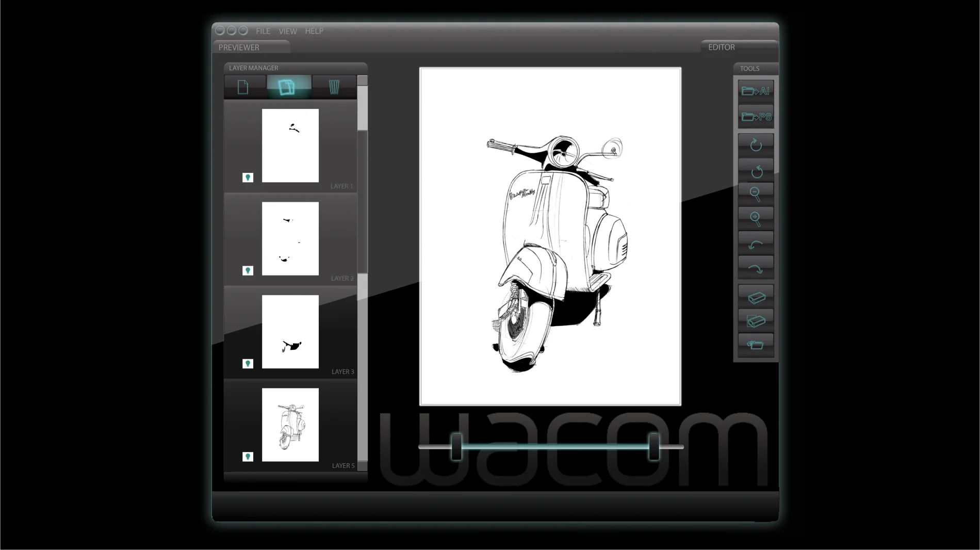This screenshot has height=550, width=980.
Task: Click the export to AI folder icon
Action: click(756, 91)
